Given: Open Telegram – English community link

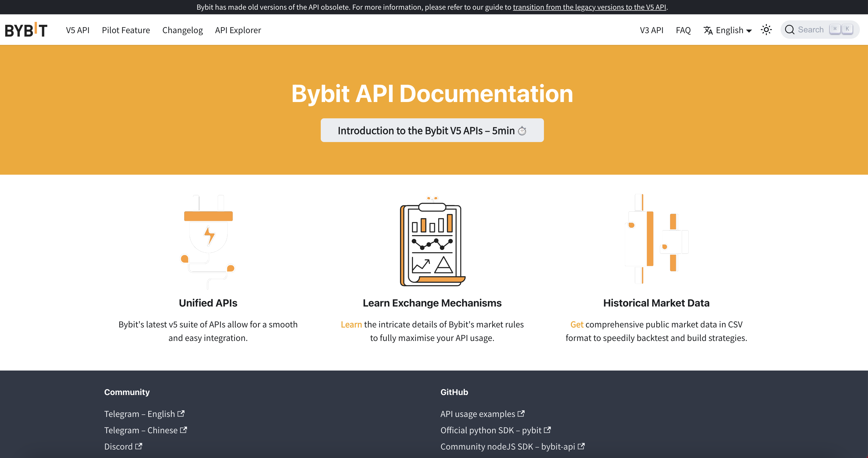Looking at the screenshot, I should point(144,414).
